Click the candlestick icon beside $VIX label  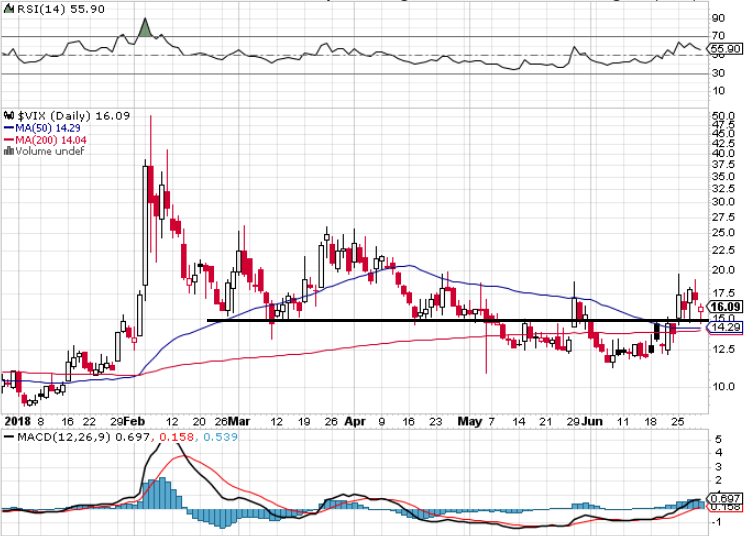(x=9, y=116)
